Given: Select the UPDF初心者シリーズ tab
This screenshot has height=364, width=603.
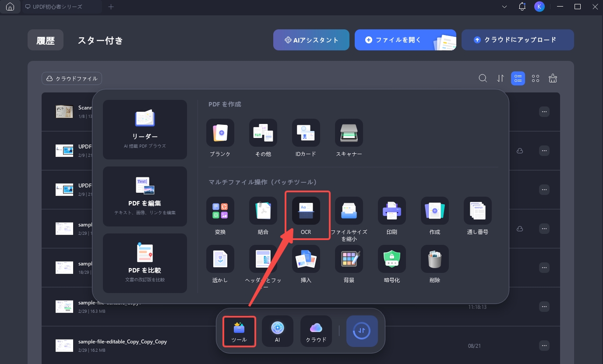Looking at the screenshot, I should click(x=62, y=7).
